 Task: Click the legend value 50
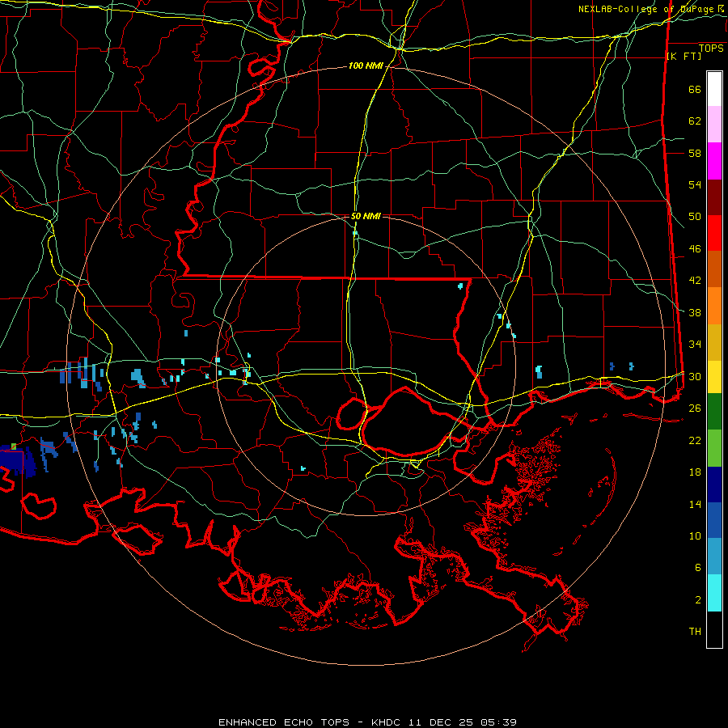(x=695, y=217)
